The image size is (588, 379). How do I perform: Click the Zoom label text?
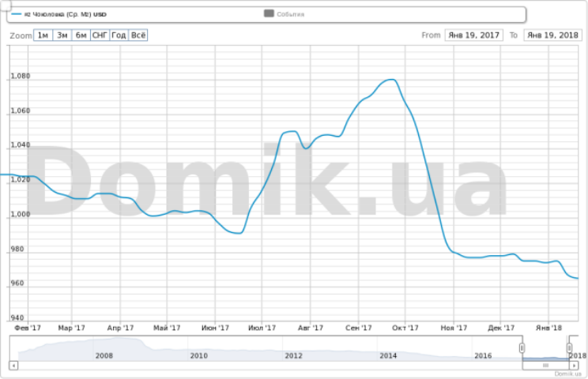(21, 36)
